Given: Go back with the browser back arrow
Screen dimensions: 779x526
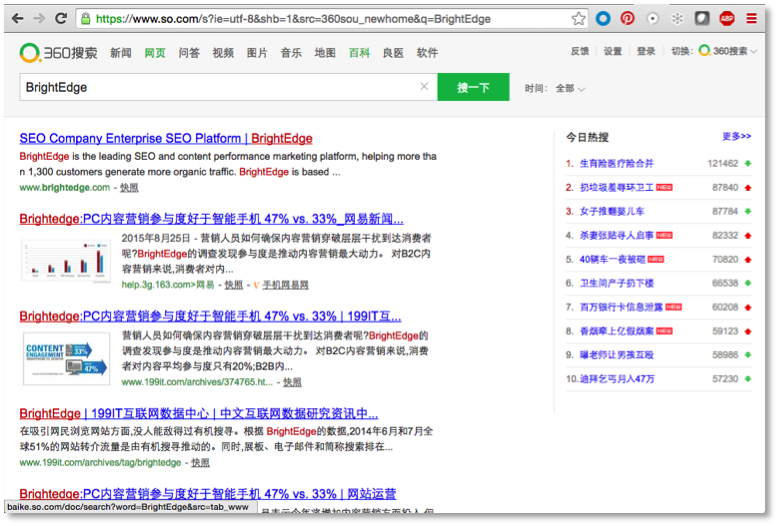Looking at the screenshot, I should [x=17, y=19].
